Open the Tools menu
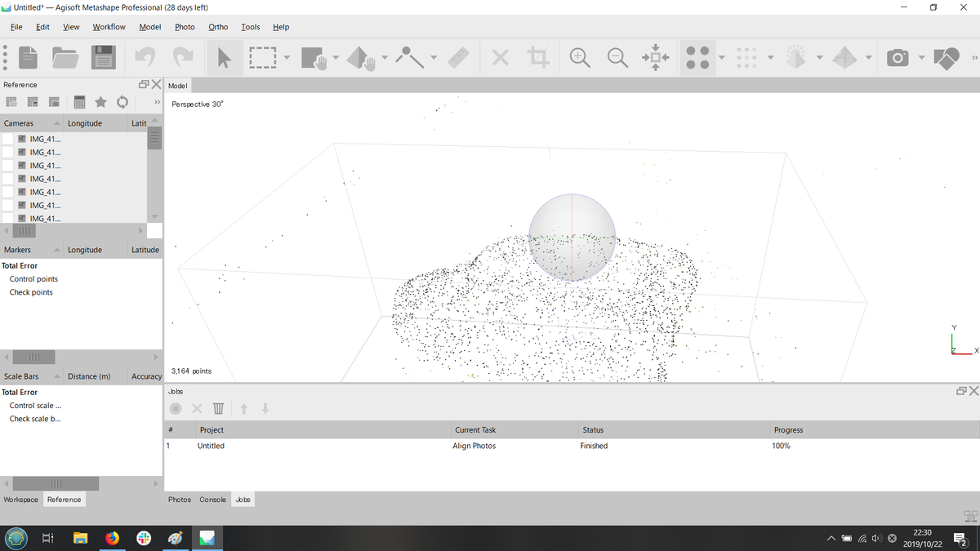This screenshot has width=980, height=551. (251, 27)
